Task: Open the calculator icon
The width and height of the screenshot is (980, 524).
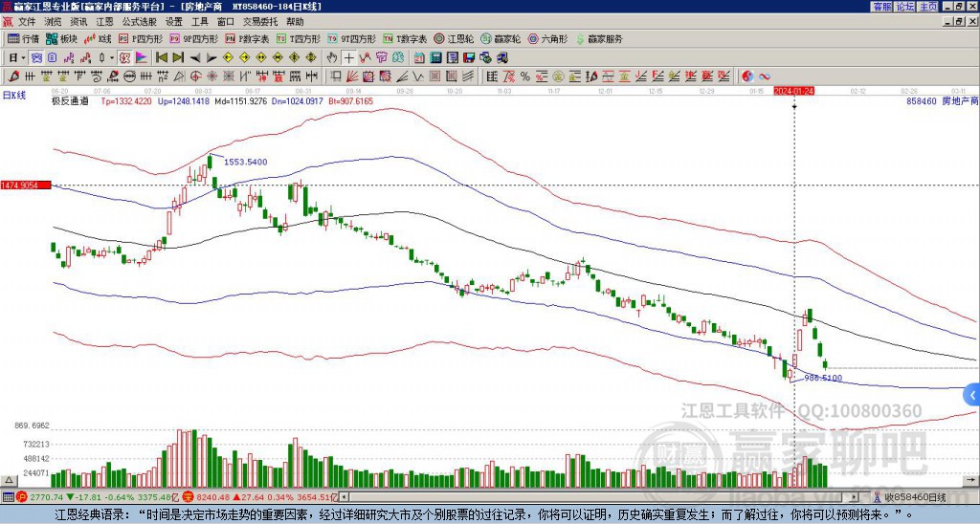Action: point(435,58)
